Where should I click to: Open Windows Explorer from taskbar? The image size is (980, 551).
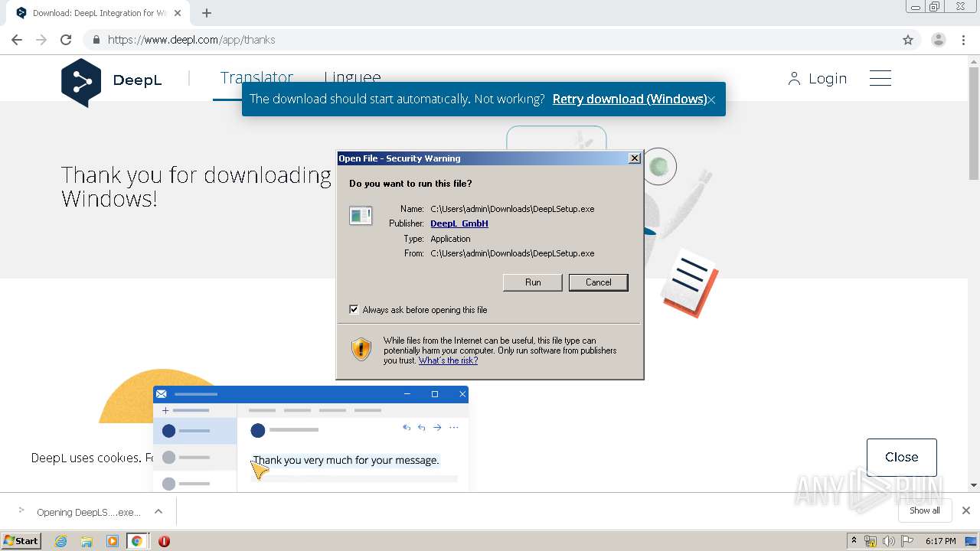pos(87,541)
